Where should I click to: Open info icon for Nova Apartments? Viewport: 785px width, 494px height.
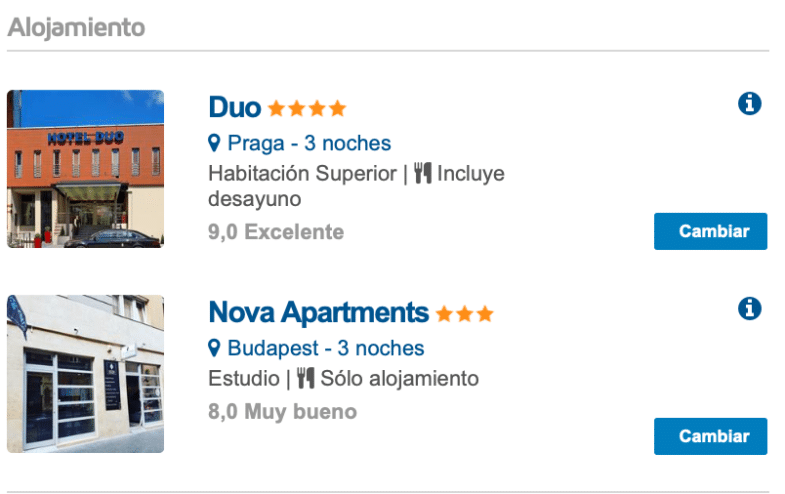point(749,309)
